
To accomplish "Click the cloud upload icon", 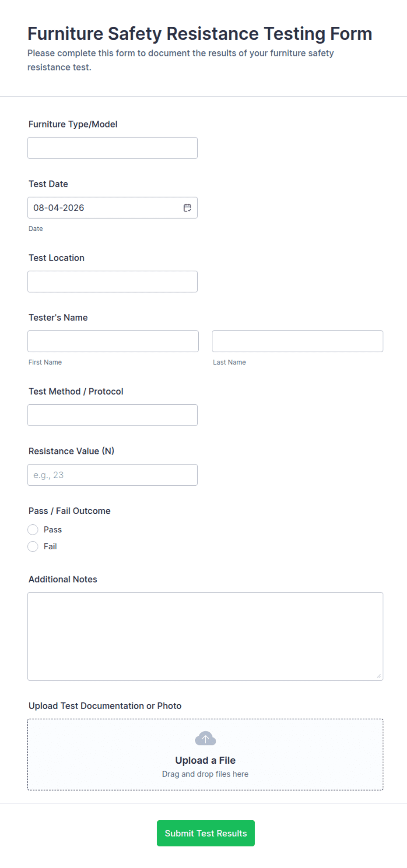I will 205,738.
